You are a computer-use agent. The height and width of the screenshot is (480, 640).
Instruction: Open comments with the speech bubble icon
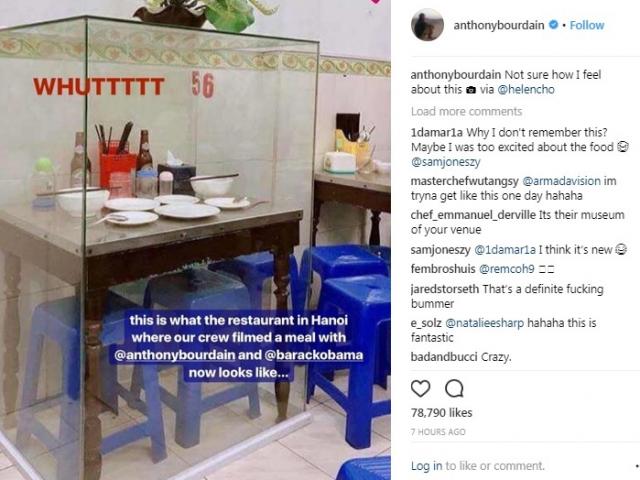[454, 389]
